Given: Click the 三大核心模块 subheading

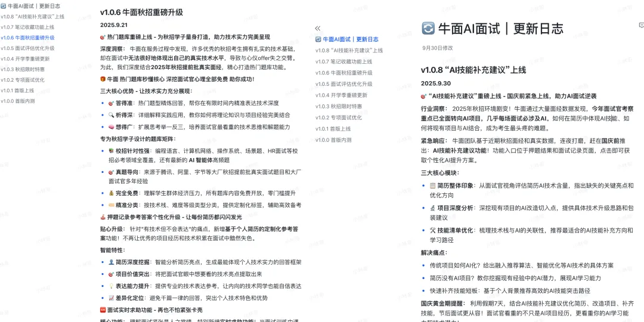Looking at the screenshot, I should pos(440,173).
